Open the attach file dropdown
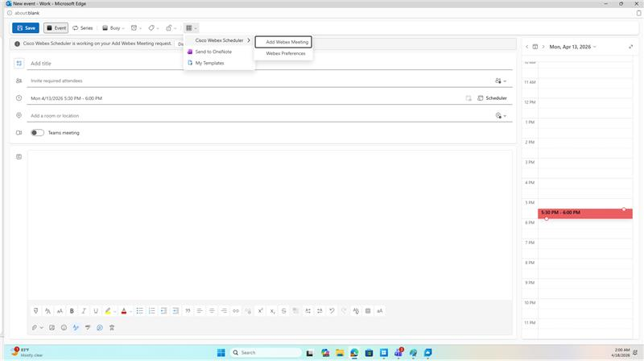This screenshot has width=644, height=361. click(37, 328)
